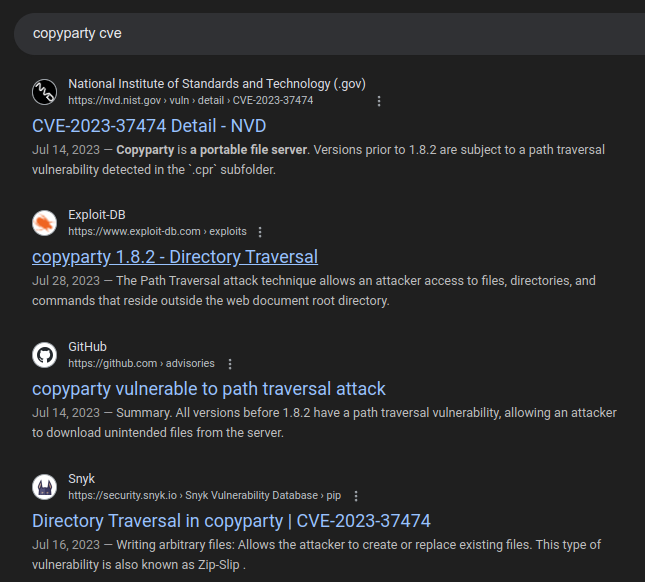Click the Snyk site name label
Image resolution: width=645 pixels, height=582 pixels.
tap(82, 479)
